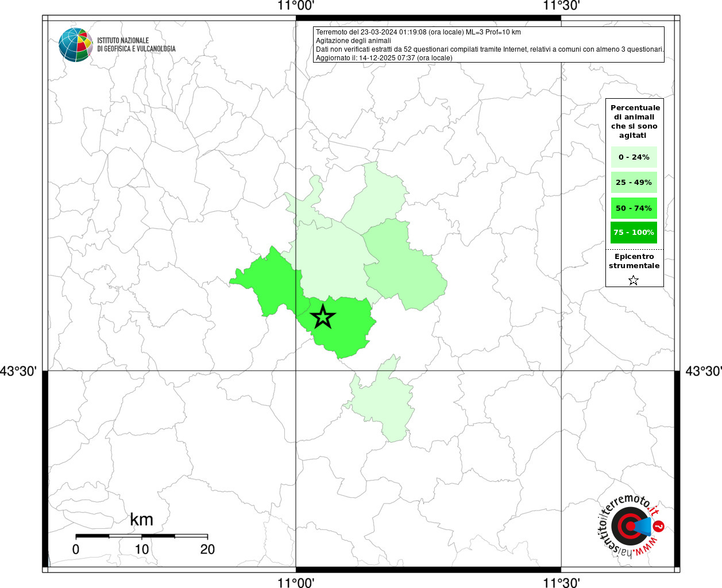Image resolution: width=722 pixels, height=588 pixels.
Task: Select the 0 - 24% legend swatch
Action: click(x=634, y=157)
